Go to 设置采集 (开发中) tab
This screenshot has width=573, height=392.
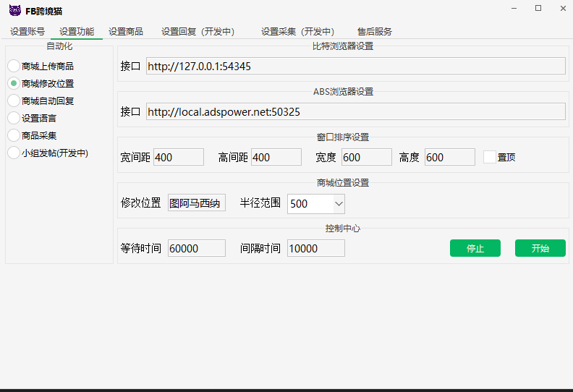297,32
